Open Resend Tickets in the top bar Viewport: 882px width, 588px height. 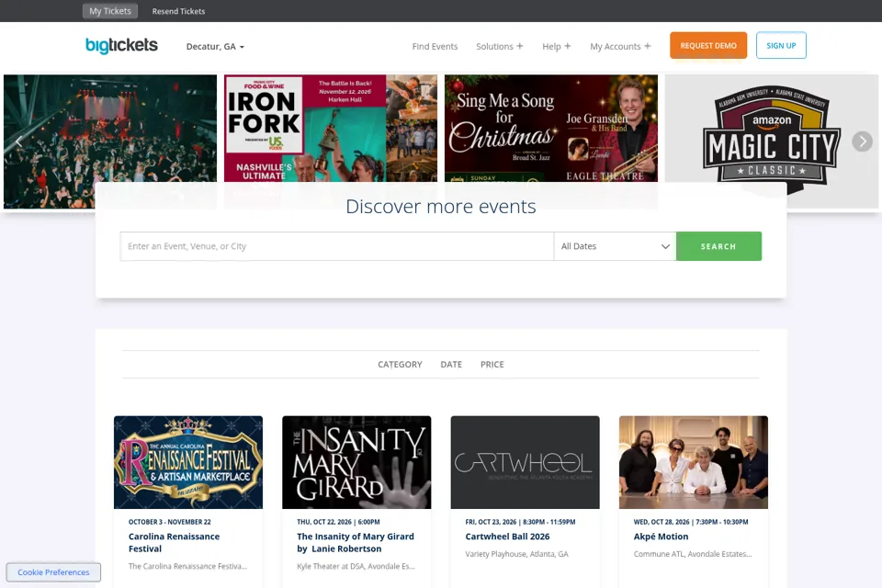[178, 11]
